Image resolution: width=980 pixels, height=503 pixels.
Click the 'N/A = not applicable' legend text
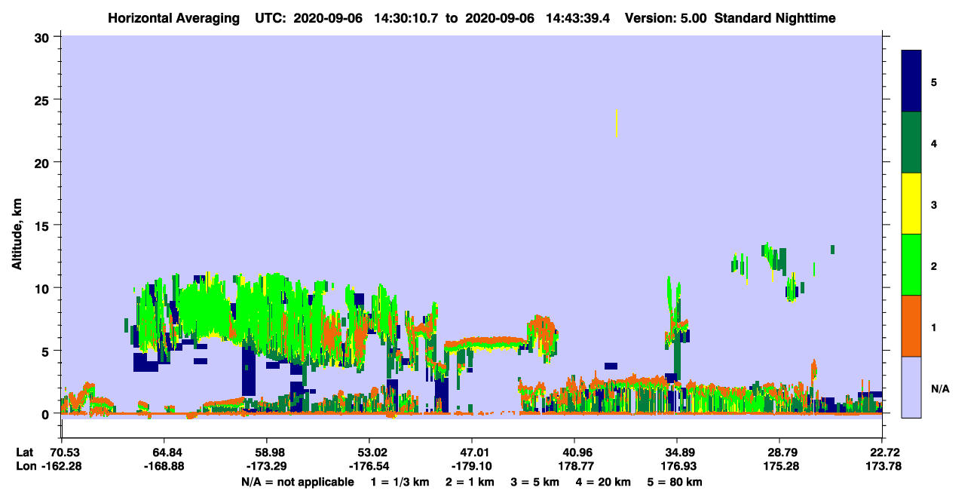pos(297,482)
